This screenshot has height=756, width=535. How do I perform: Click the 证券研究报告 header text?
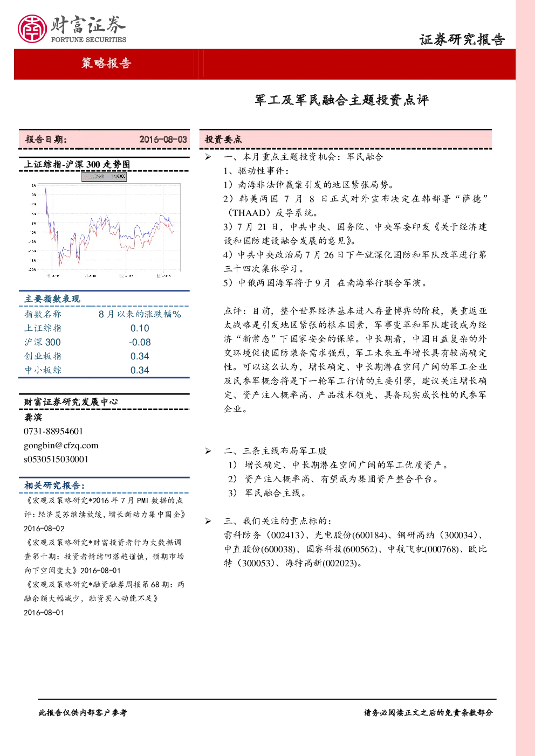tap(462, 39)
